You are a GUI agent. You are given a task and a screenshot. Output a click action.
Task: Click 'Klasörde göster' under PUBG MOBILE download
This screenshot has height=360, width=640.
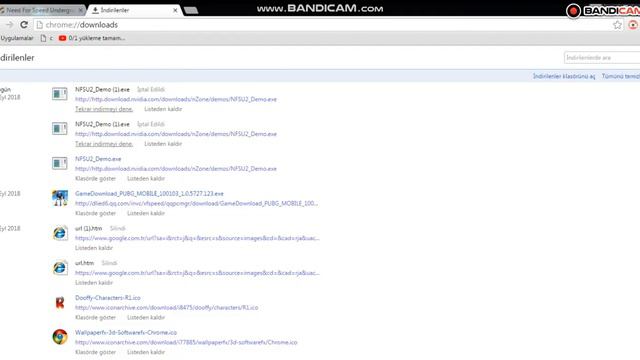(x=95, y=213)
